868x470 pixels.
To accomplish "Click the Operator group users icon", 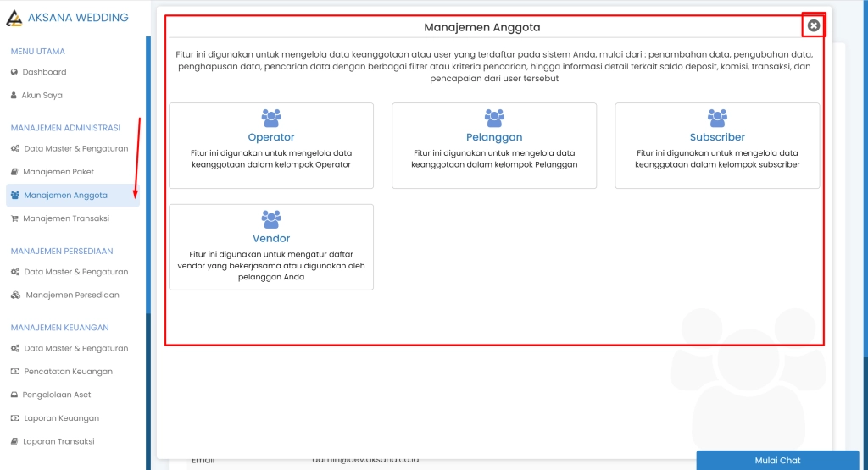I will (x=271, y=119).
